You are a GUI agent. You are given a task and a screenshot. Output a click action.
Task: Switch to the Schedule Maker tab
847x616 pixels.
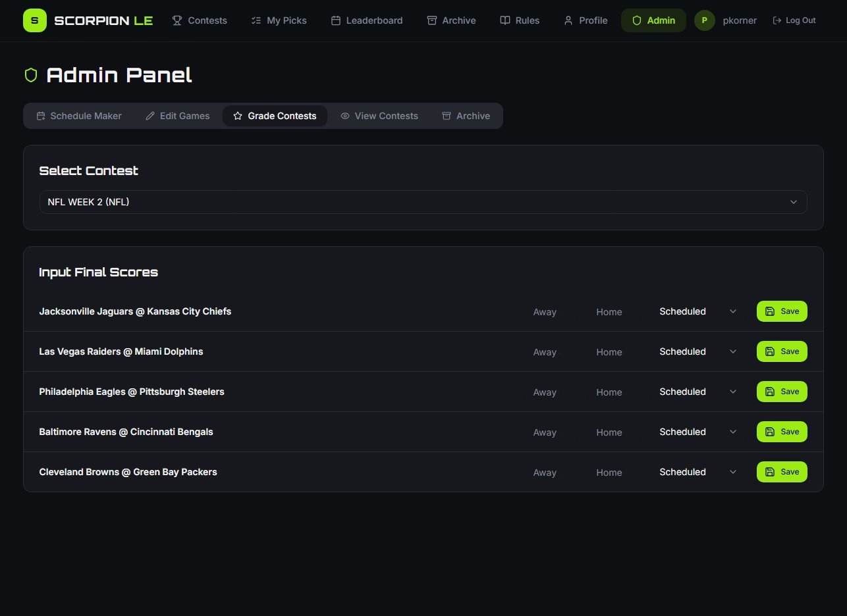click(x=79, y=116)
